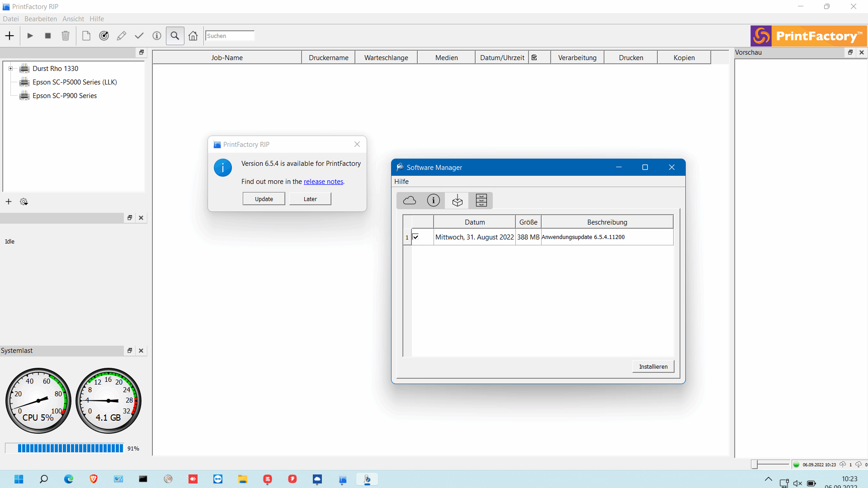Click the home icon in toolbar
Image resolution: width=868 pixels, height=488 pixels.
click(193, 36)
